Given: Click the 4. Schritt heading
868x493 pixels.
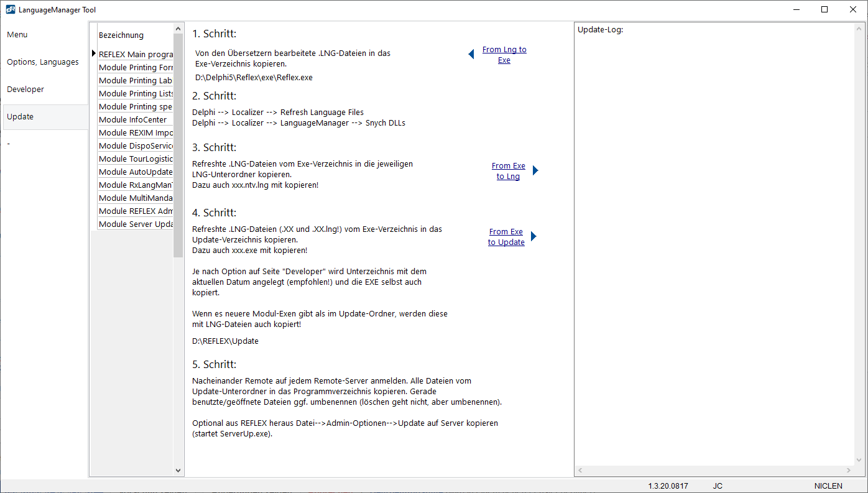Looking at the screenshot, I should (215, 213).
